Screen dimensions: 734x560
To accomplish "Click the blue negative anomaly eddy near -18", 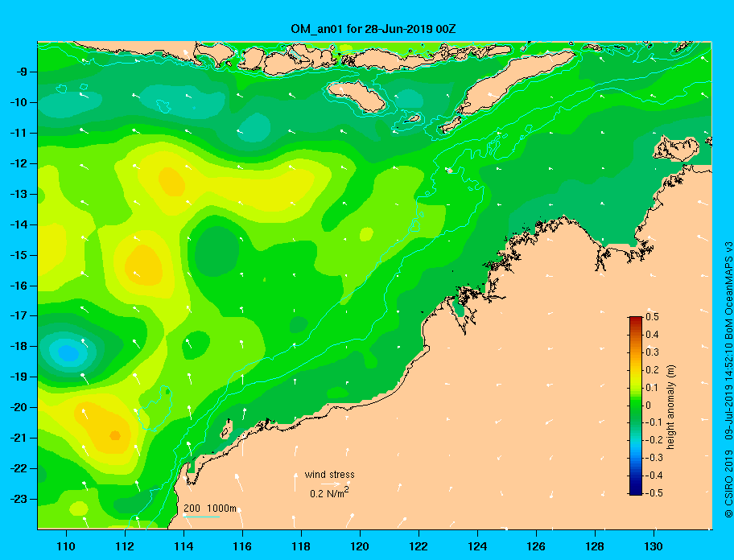I will pos(68,352).
